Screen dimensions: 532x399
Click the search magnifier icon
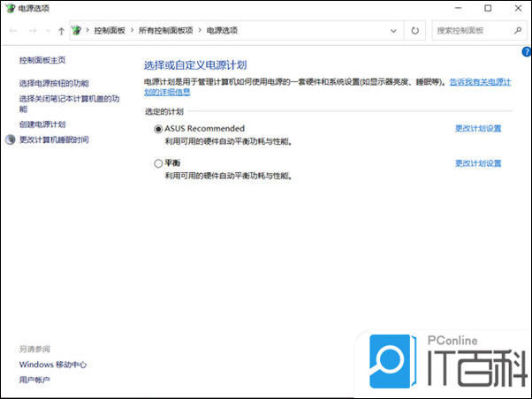(x=518, y=31)
